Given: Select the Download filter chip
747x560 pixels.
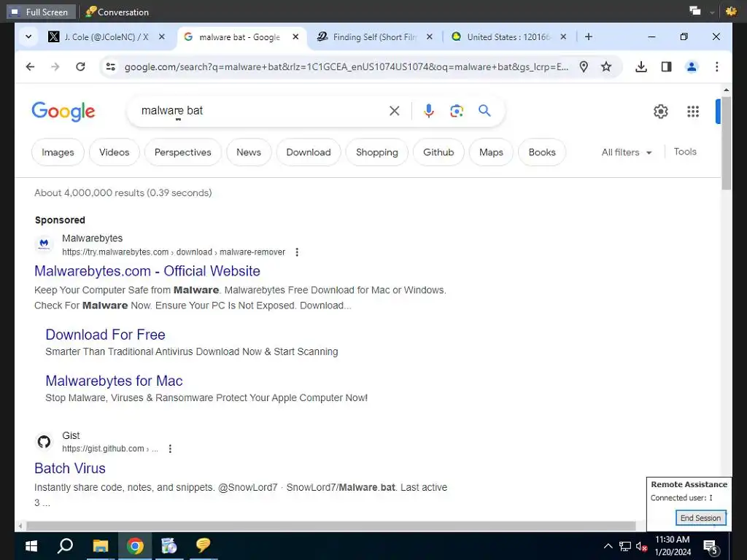Looking at the screenshot, I should click(309, 152).
